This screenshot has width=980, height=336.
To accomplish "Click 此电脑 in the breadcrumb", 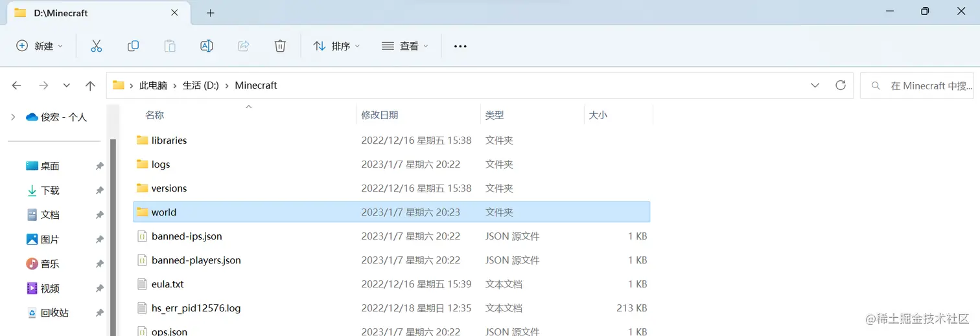I will point(153,85).
